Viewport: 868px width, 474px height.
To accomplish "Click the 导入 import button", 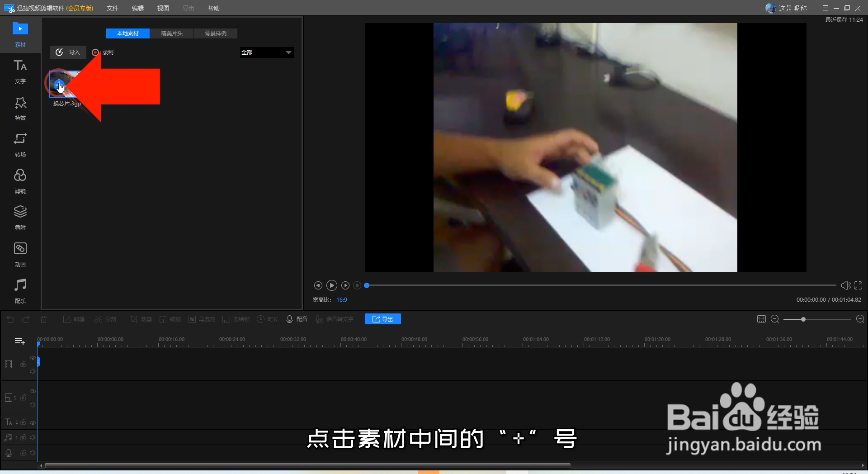I will pyautogui.click(x=68, y=52).
